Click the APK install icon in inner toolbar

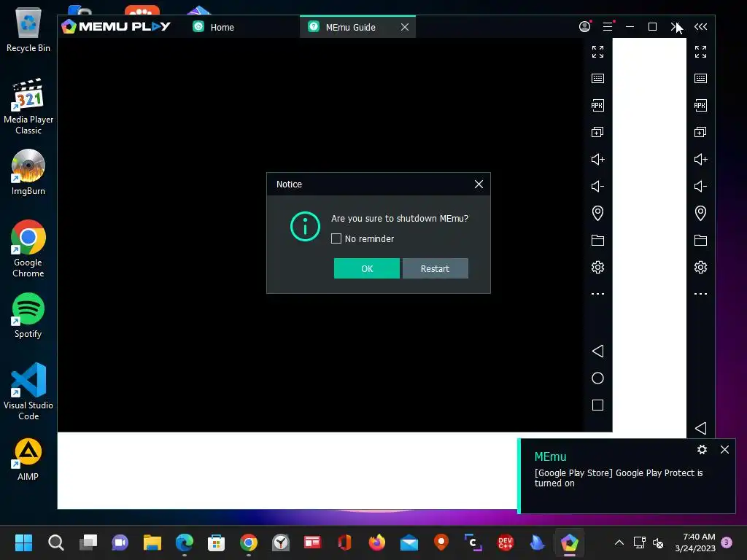[597, 105]
